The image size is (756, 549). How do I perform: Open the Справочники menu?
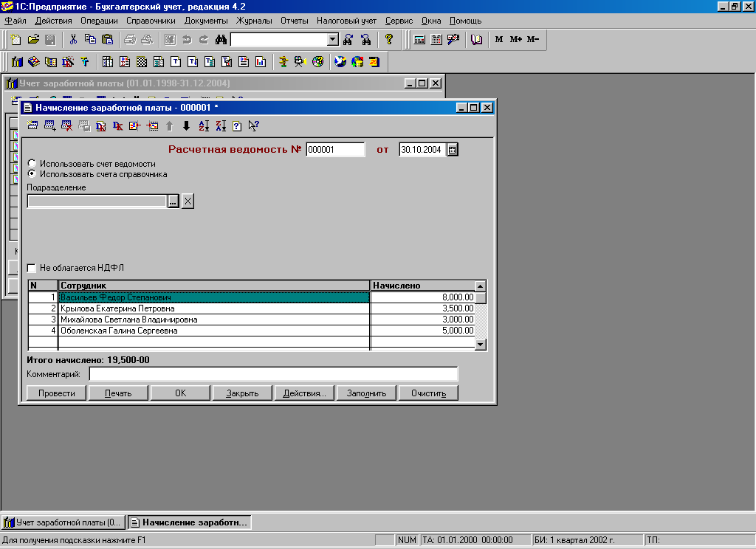click(151, 21)
